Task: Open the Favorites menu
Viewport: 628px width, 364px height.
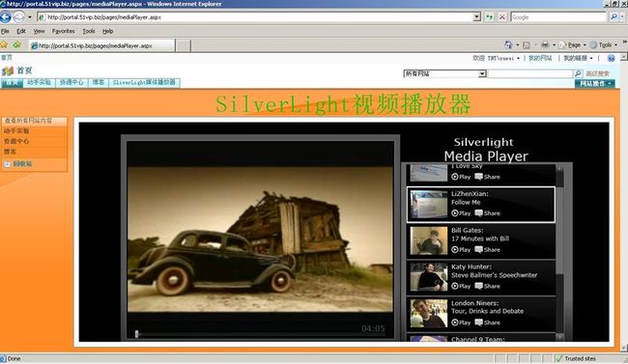Action: tap(63, 31)
